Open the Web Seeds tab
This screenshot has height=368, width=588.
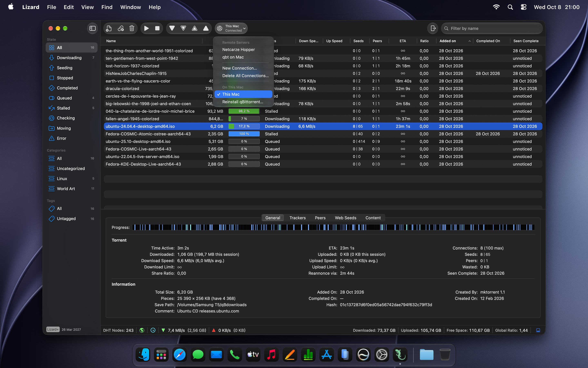click(345, 218)
